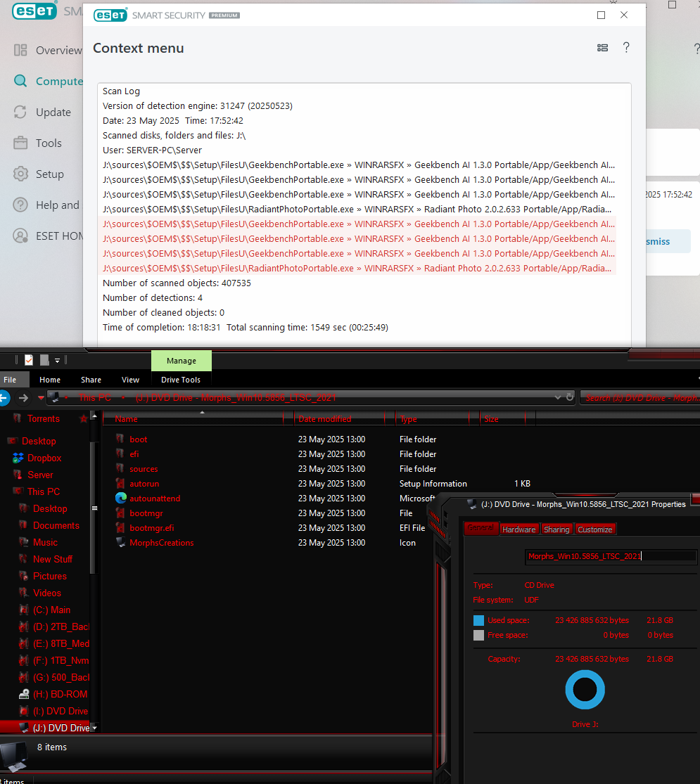Go forward using Explorer's forward arrow
The height and width of the screenshot is (784, 700).
click(x=23, y=398)
